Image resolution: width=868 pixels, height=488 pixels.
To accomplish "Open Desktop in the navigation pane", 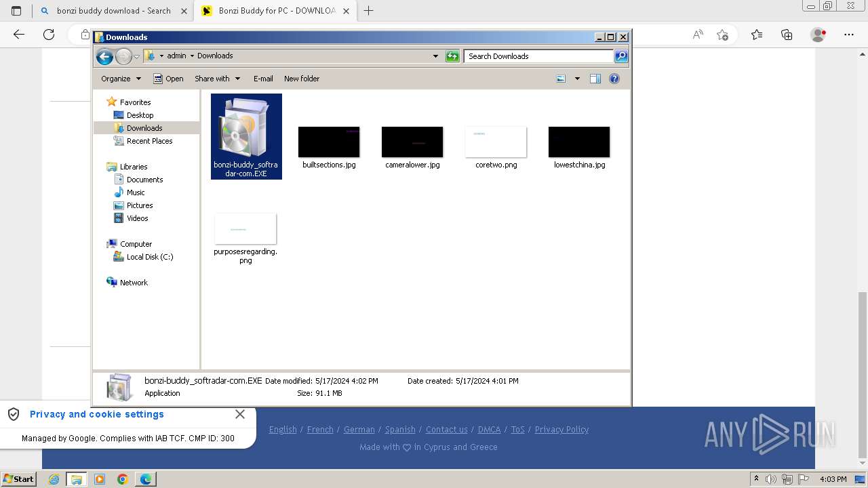I will 140,115.
